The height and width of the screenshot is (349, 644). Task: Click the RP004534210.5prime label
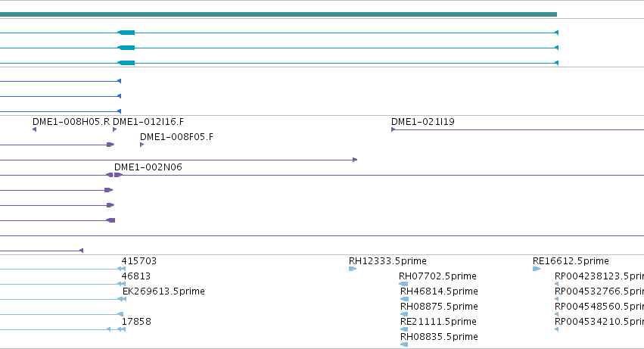[x=599, y=322]
